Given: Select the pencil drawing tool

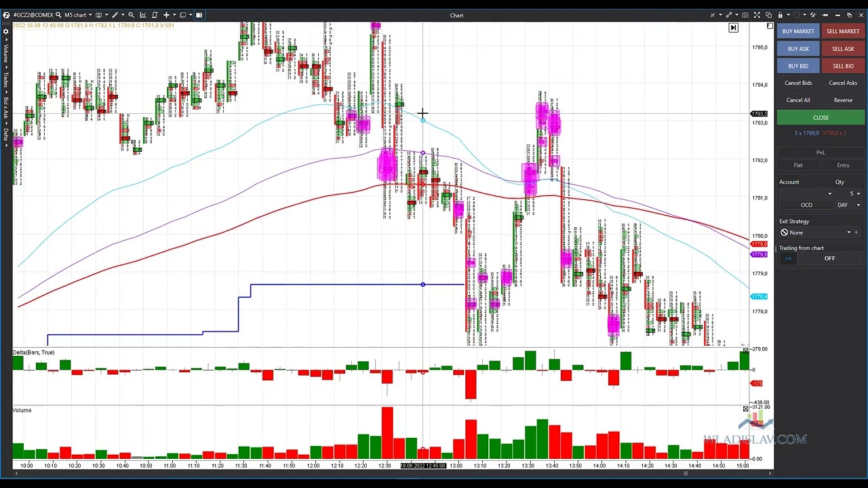Looking at the screenshot, I should tap(115, 15).
